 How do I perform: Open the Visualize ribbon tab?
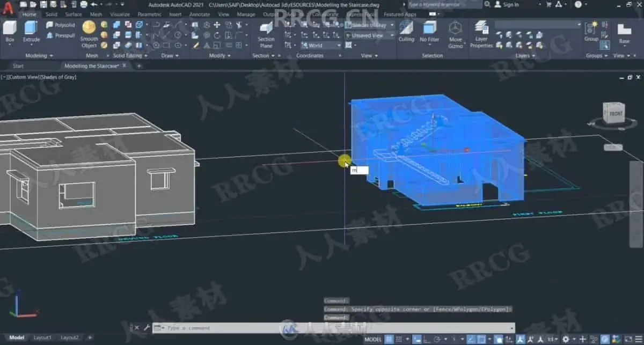tap(120, 14)
